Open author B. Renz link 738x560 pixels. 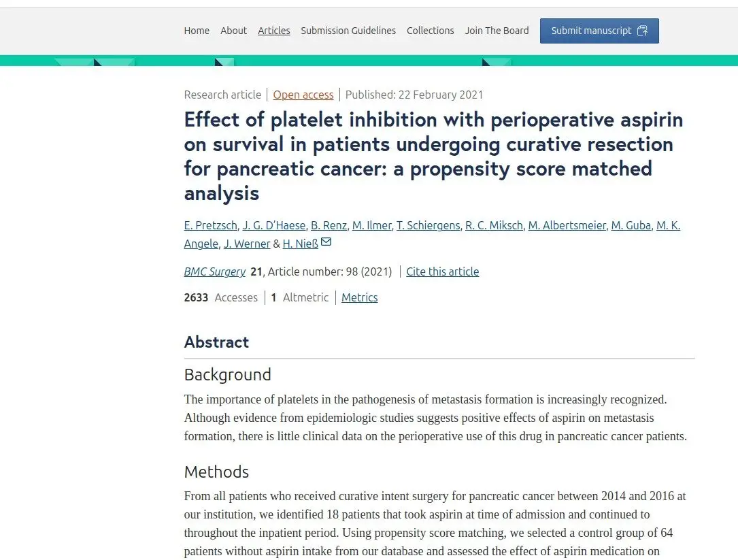point(329,226)
